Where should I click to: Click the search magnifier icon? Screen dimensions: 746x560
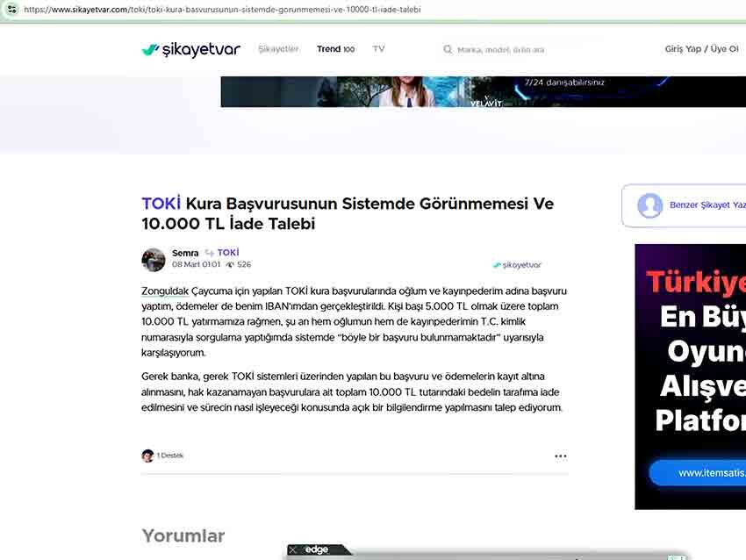coord(448,50)
